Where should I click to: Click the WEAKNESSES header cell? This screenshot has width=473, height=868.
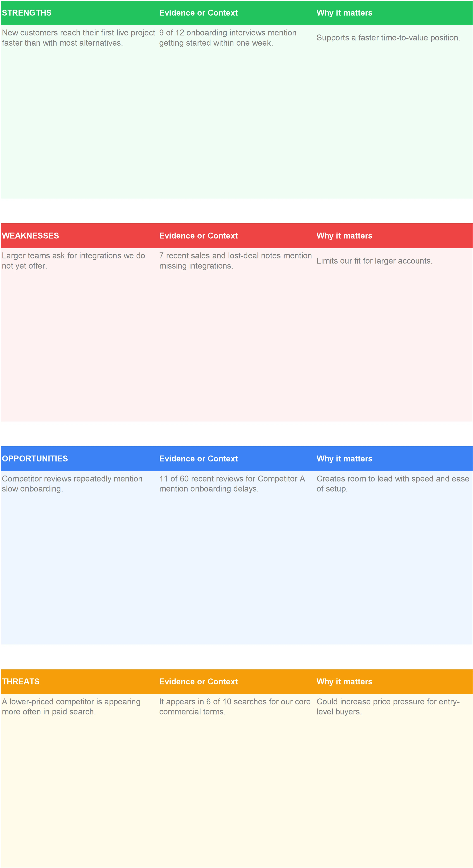[79, 236]
